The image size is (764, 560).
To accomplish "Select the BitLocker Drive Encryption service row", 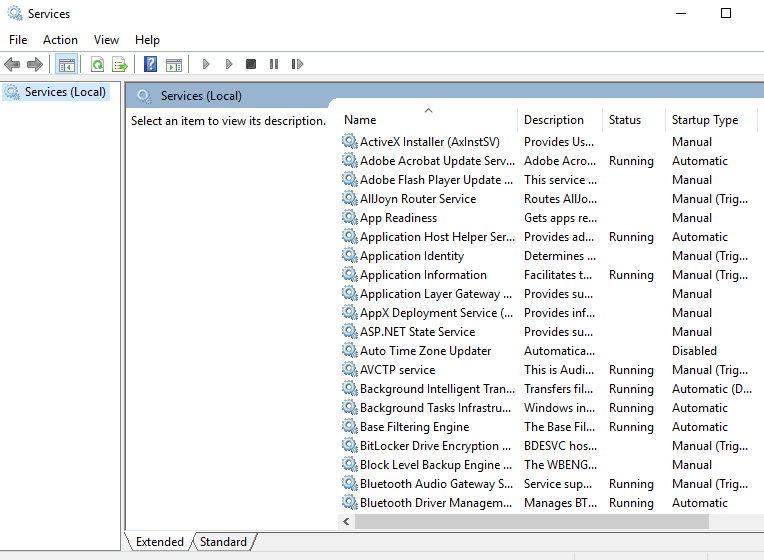I will click(428, 446).
